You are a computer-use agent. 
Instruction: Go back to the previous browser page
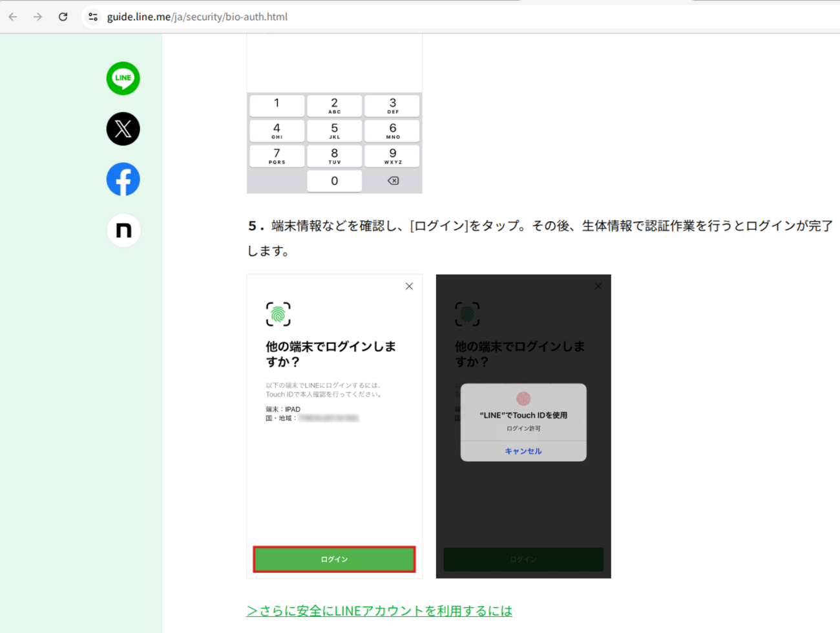[13, 17]
